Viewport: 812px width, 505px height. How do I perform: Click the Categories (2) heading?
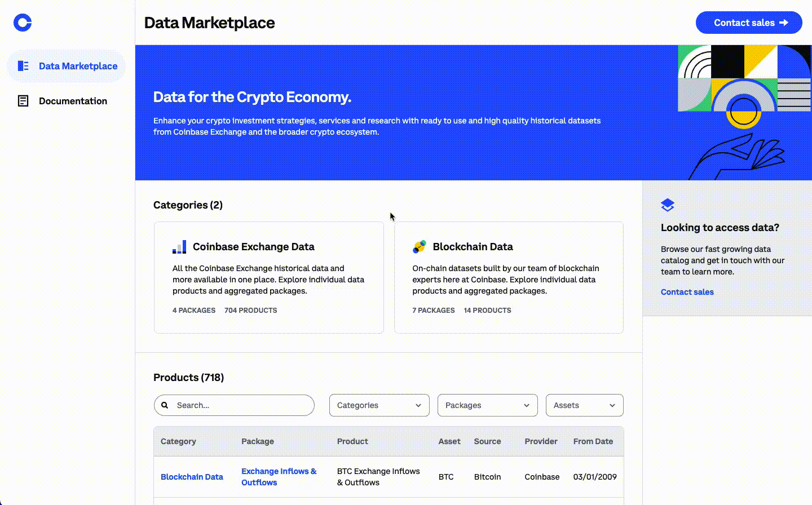pyautogui.click(x=188, y=205)
